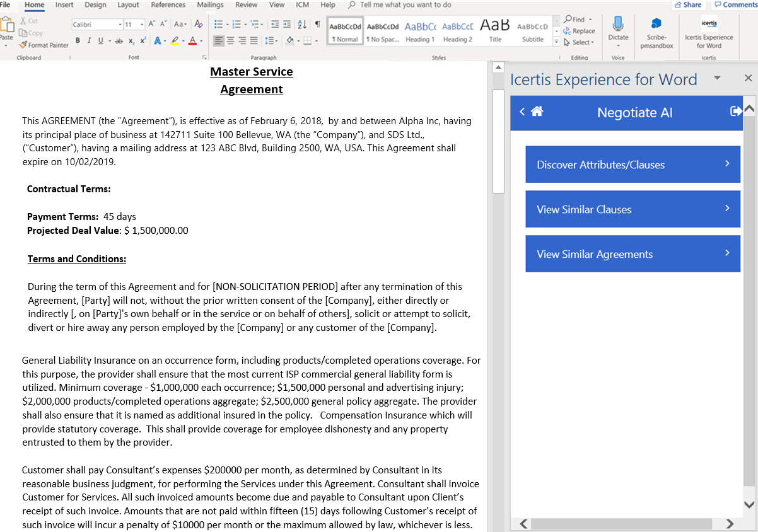Click the logout icon in Negotiate AI header

pyautogui.click(x=735, y=112)
